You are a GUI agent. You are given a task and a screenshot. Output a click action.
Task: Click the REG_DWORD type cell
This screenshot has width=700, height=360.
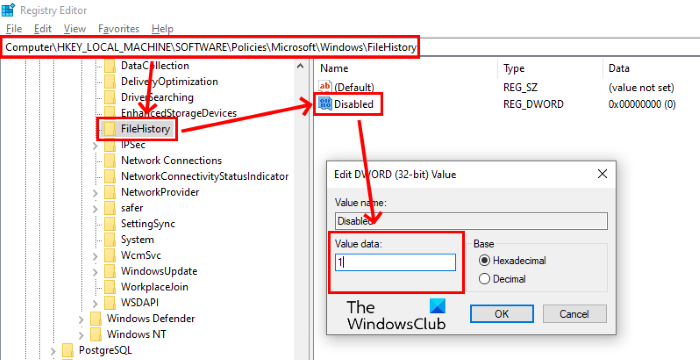click(x=533, y=105)
